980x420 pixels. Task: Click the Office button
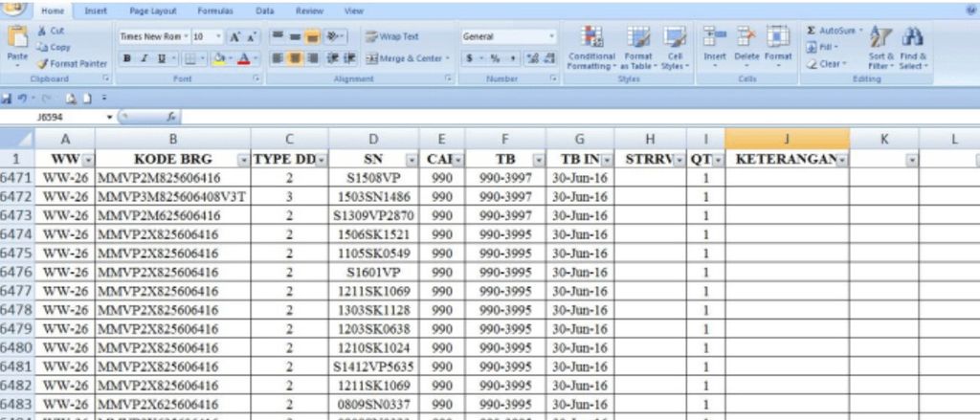pos(15,8)
